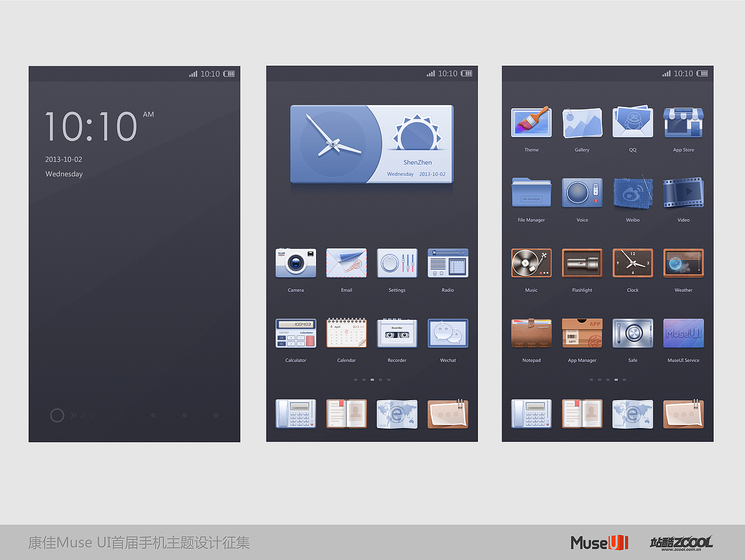The height and width of the screenshot is (560, 745).
Task: Tap the 2013-10-02 date on lock screen
Action: (x=63, y=159)
